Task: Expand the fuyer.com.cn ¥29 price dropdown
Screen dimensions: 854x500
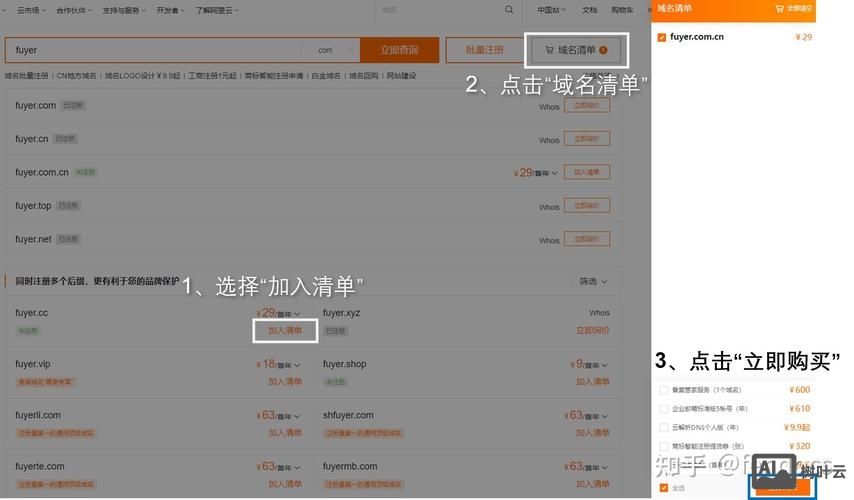Action: tap(554, 173)
